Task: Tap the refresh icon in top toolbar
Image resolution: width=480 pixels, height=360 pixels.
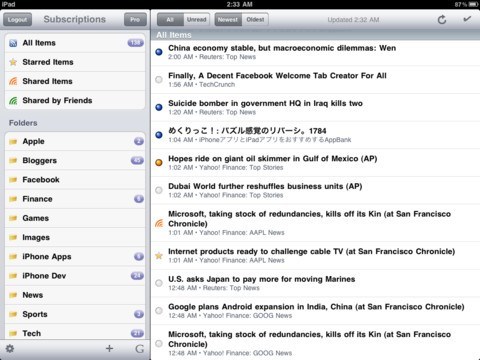Action: (x=442, y=20)
